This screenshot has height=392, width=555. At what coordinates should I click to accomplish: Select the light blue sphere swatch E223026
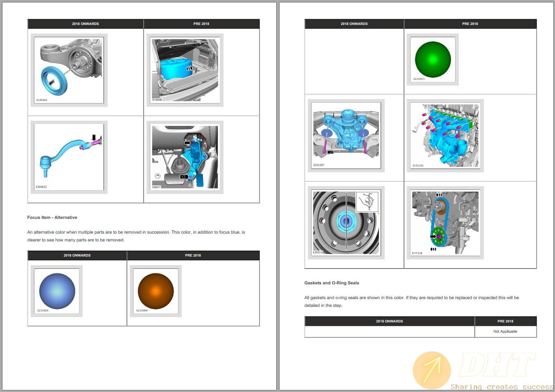(x=57, y=291)
